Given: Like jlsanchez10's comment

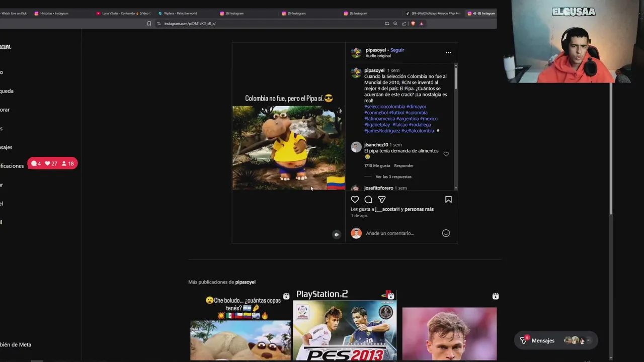Looking at the screenshot, I should (446, 154).
